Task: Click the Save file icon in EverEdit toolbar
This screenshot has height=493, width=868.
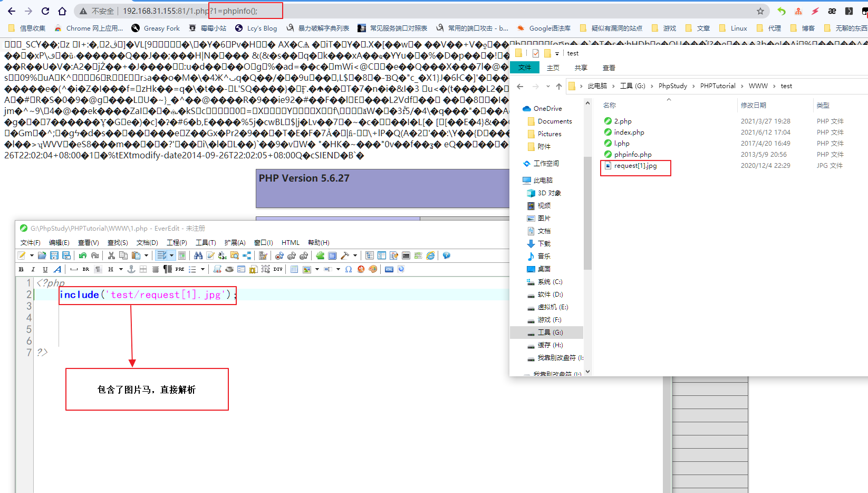Action: (x=54, y=255)
